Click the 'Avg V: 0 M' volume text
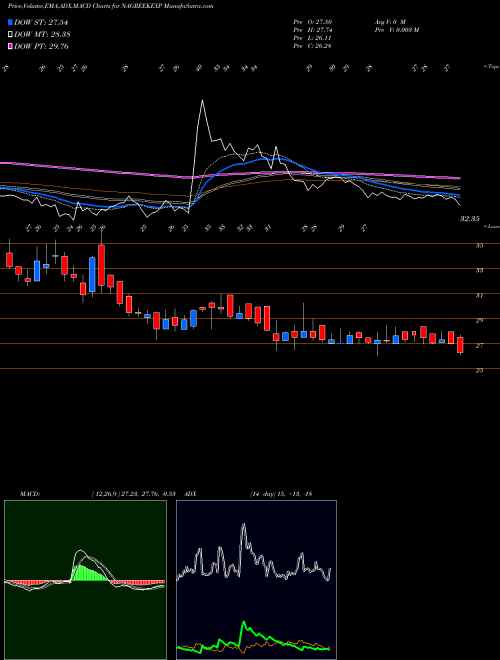 pyautogui.click(x=389, y=21)
